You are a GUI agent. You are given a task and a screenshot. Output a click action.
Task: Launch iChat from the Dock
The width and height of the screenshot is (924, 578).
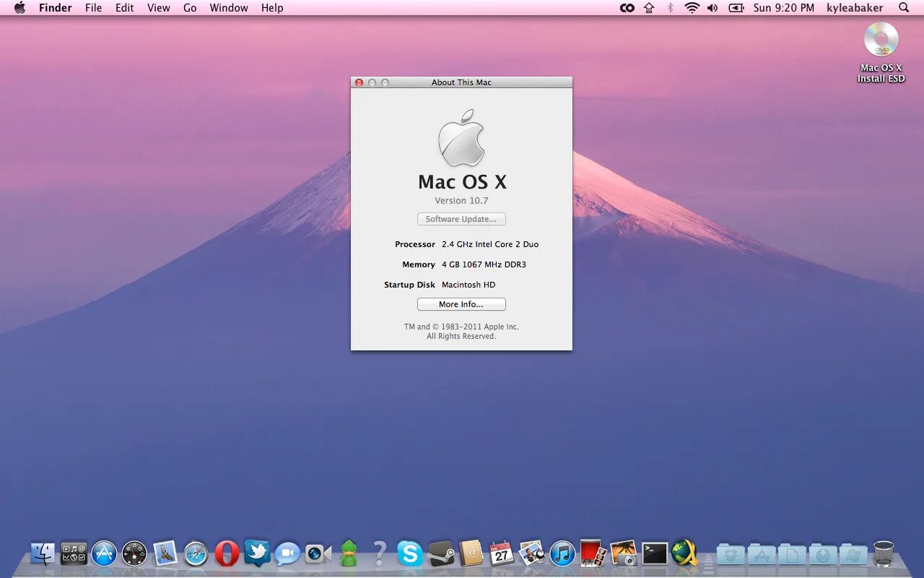(x=287, y=553)
